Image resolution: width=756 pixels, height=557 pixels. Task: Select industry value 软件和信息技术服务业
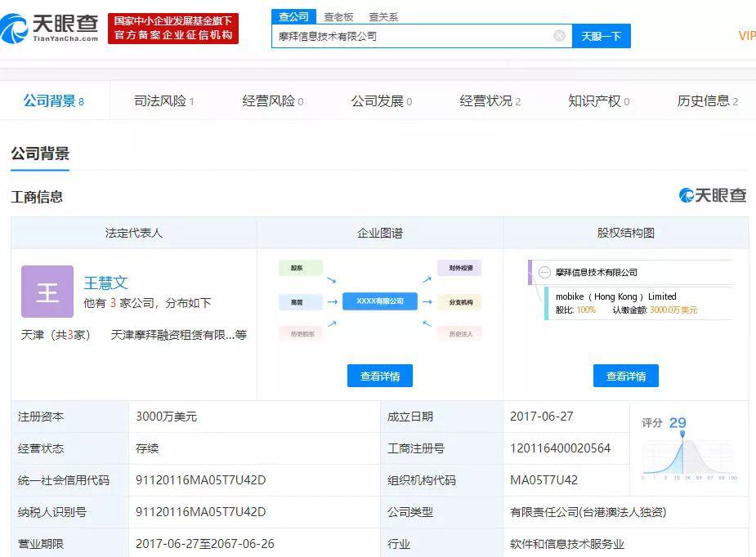[x=567, y=544]
